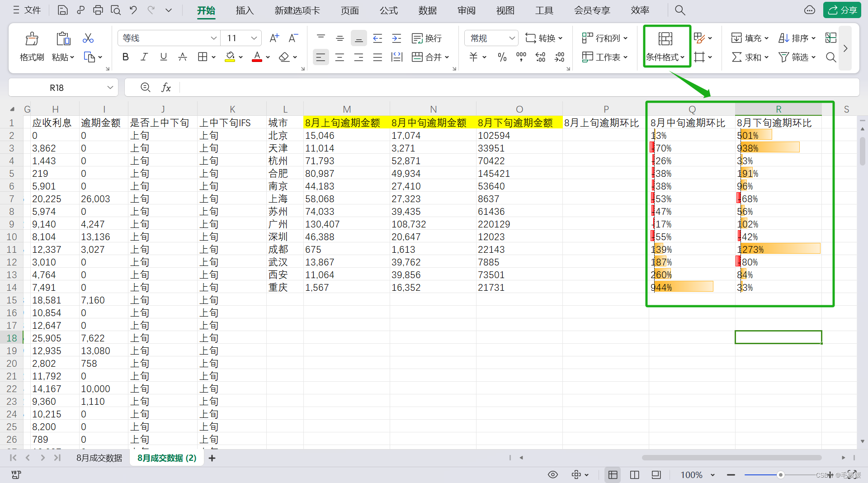
Task: Click the eye protection mode icon
Action: pyautogui.click(x=553, y=474)
